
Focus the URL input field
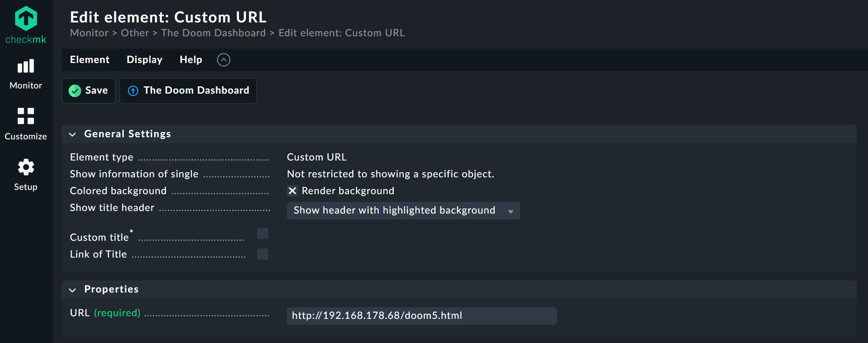[x=422, y=316]
